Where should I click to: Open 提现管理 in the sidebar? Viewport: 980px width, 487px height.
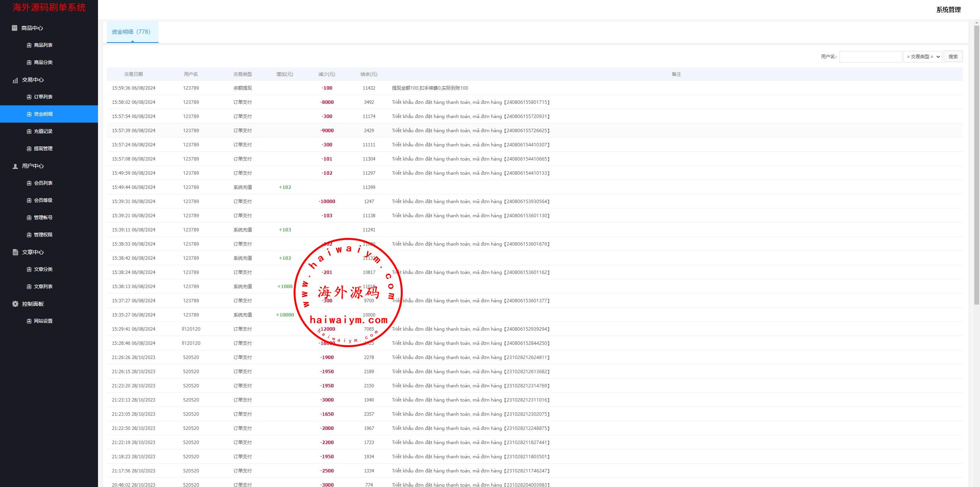pyautogui.click(x=43, y=149)
